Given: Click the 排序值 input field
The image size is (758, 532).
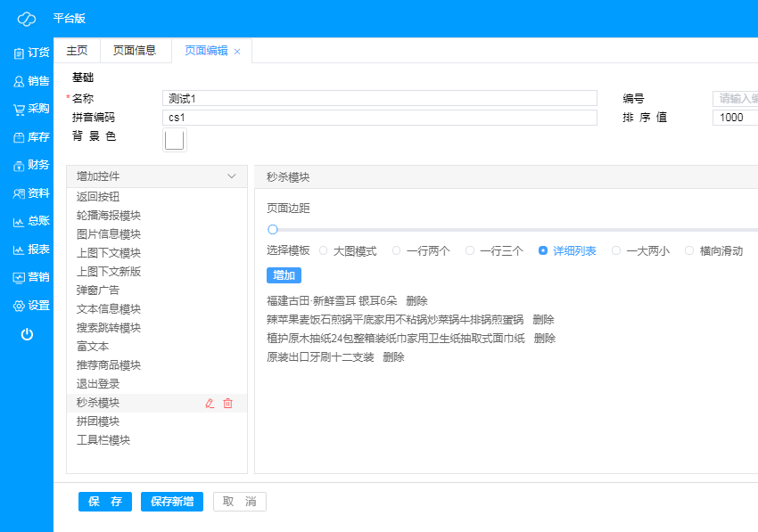Looking at the screenshot, I should point(736,118).
